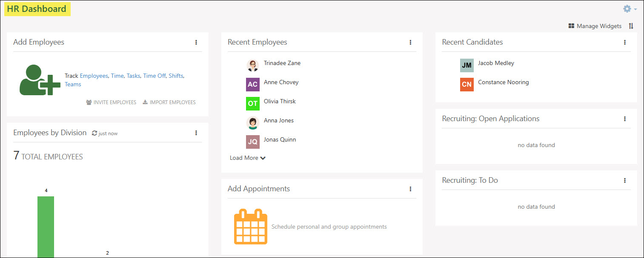Image resolution: width=644 pixels, height=258 pixels.
Task: Select Constance Nooring in Recent Candidates
Action: (503, 82)
